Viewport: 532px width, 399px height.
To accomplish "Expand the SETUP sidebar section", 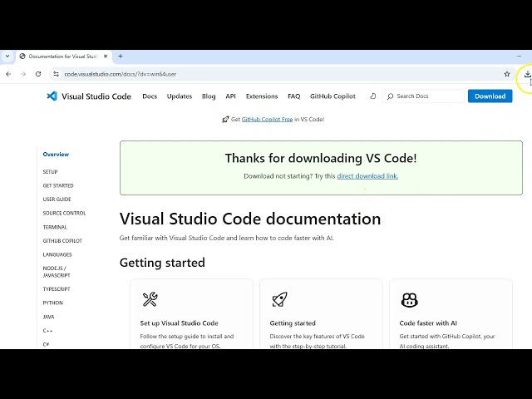I will 50,172.
